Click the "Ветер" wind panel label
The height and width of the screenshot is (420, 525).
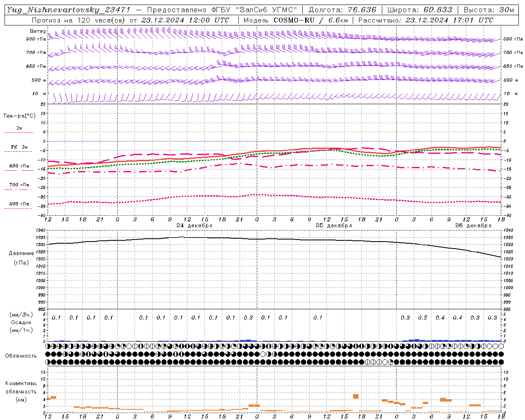coord(38,31)
